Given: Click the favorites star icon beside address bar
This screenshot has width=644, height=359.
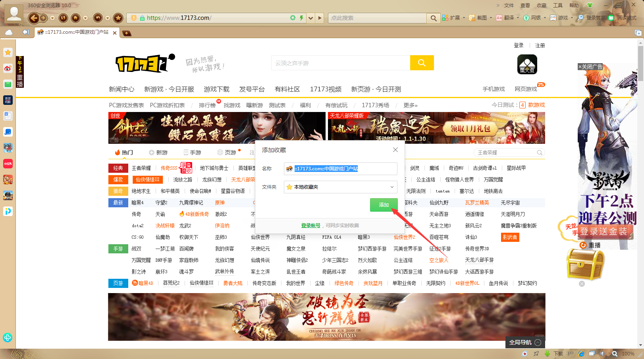Looking at the screenshot, I should tap(118, 18).
